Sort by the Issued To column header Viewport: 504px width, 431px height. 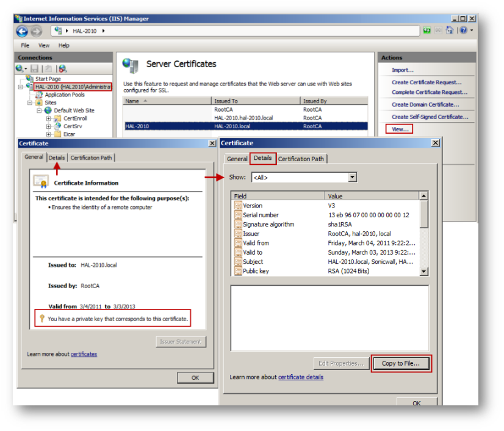click(x=256, y=101)
